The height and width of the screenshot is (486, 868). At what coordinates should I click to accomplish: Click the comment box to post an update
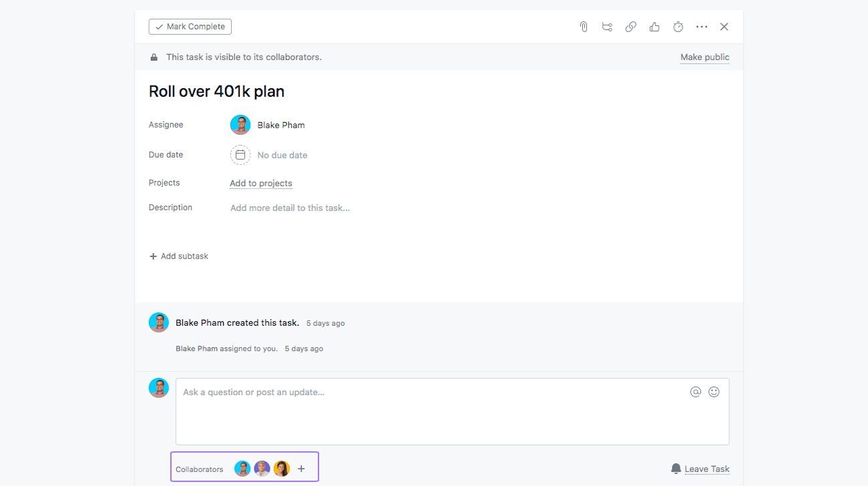[x=453, y=412]
